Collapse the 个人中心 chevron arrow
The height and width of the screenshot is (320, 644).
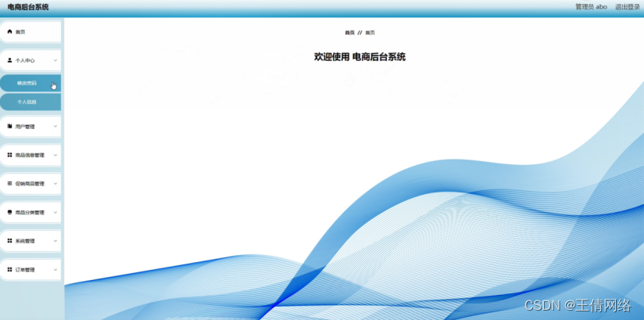55,60
